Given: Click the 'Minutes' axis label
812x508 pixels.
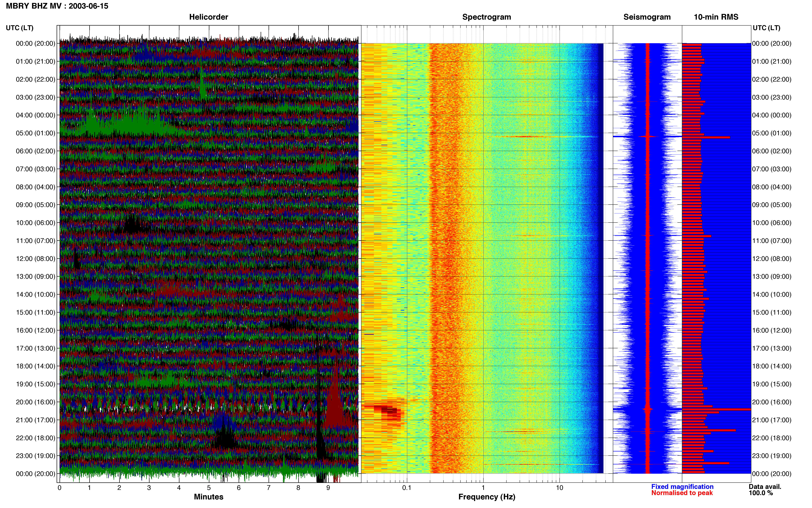Looking at the screenshot, I should pos(209,497).
